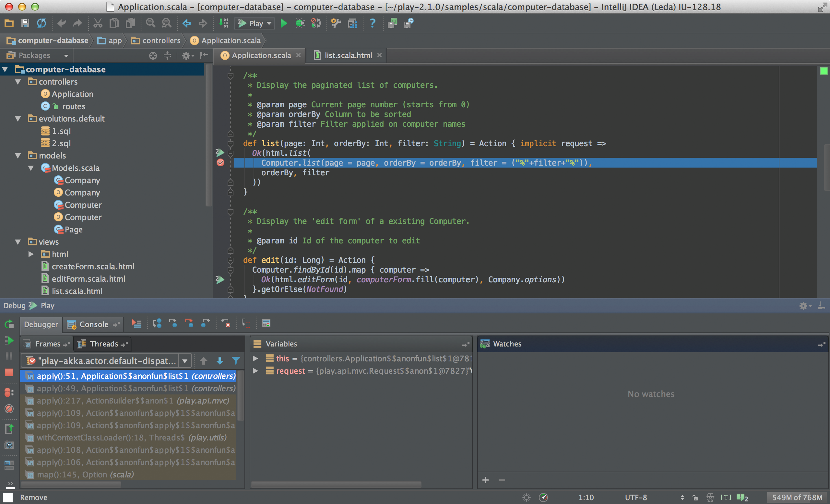The width and height of the screenshot is (830, 504).
Task: Navigate Forward with the gray arrow
Action: [203, 23]
